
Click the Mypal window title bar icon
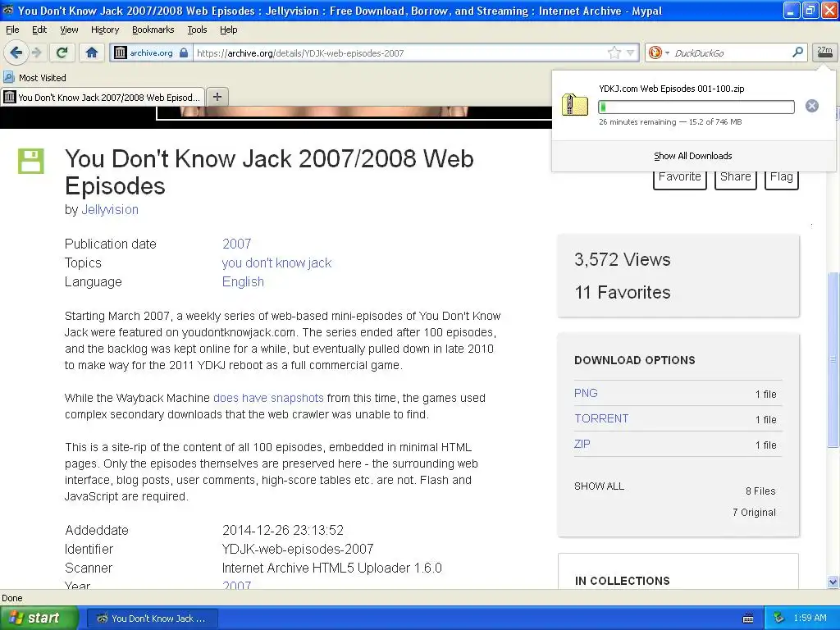(8, 10)
